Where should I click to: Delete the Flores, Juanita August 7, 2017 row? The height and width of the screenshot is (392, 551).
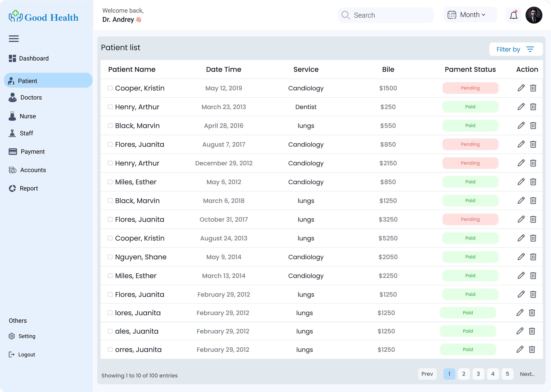(x=533, y=144)
